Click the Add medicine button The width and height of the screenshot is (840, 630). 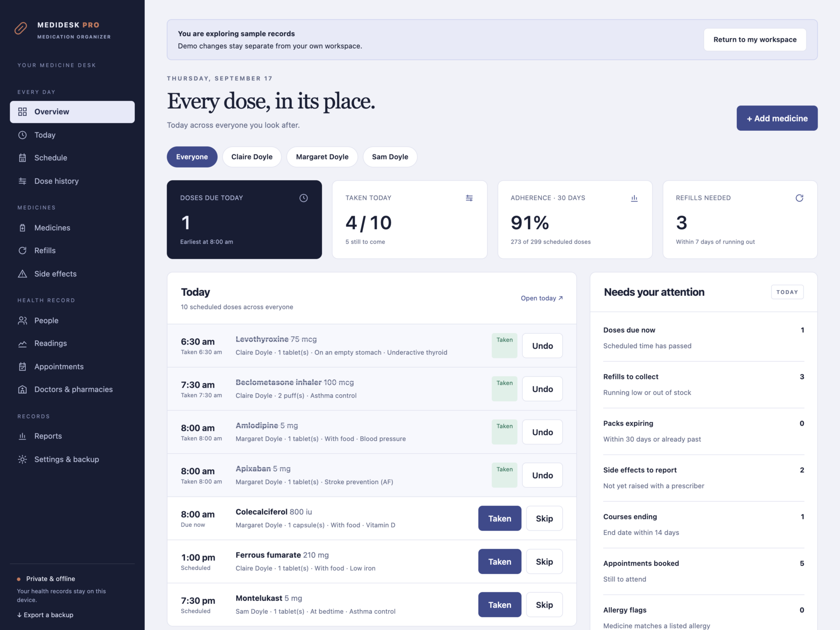pyautogui.click(x=777, y=118)
